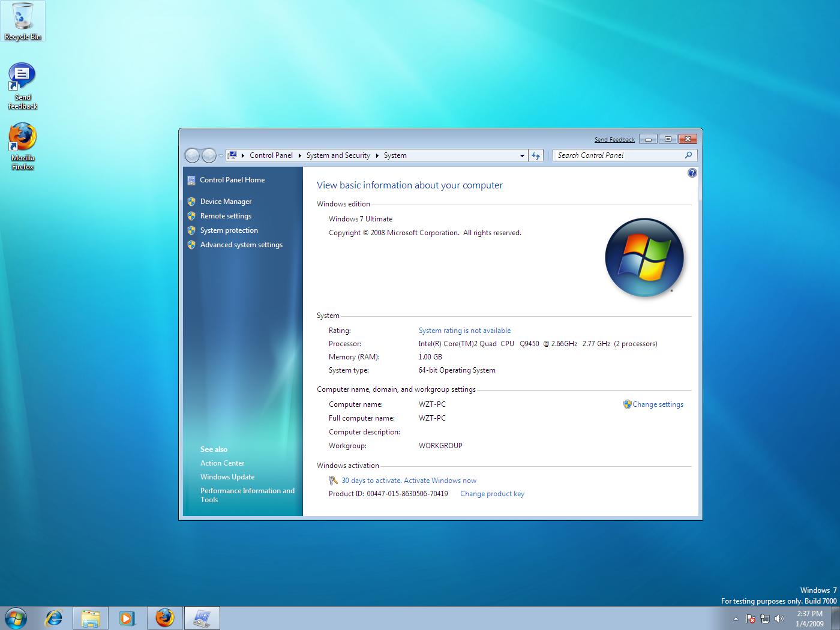Click the Windows logo image
The width and height of the screenshot is (840, 630).
click(x=644, y=257)
